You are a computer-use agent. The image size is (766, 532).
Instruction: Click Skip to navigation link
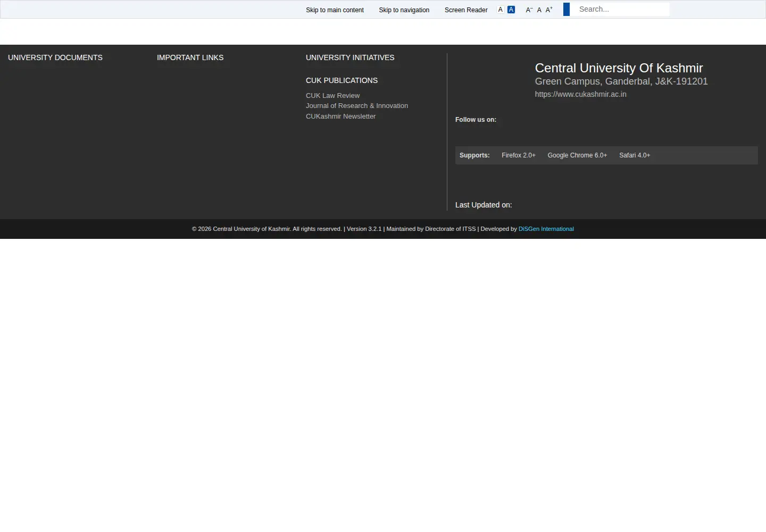[x=404, y=10]
